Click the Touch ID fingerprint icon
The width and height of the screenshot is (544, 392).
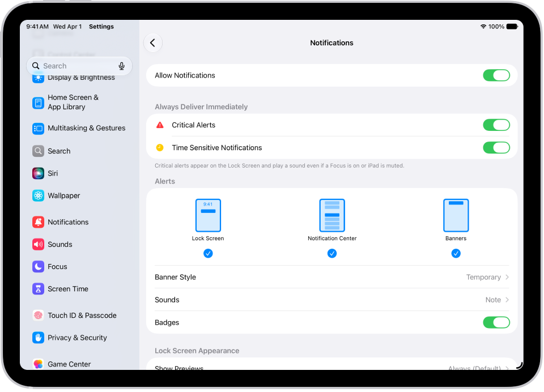pos(38,316)
